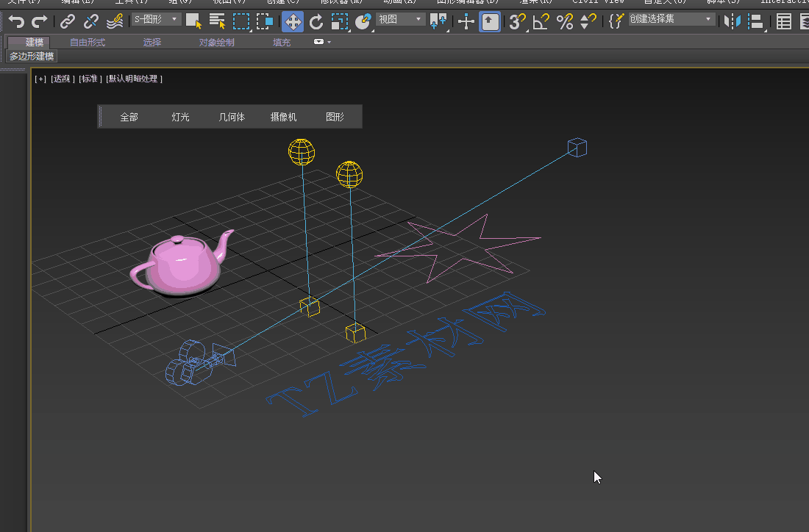Toggle the 3D Snaps button
This screenshot has height=532, width=809.
pos(517,21)
